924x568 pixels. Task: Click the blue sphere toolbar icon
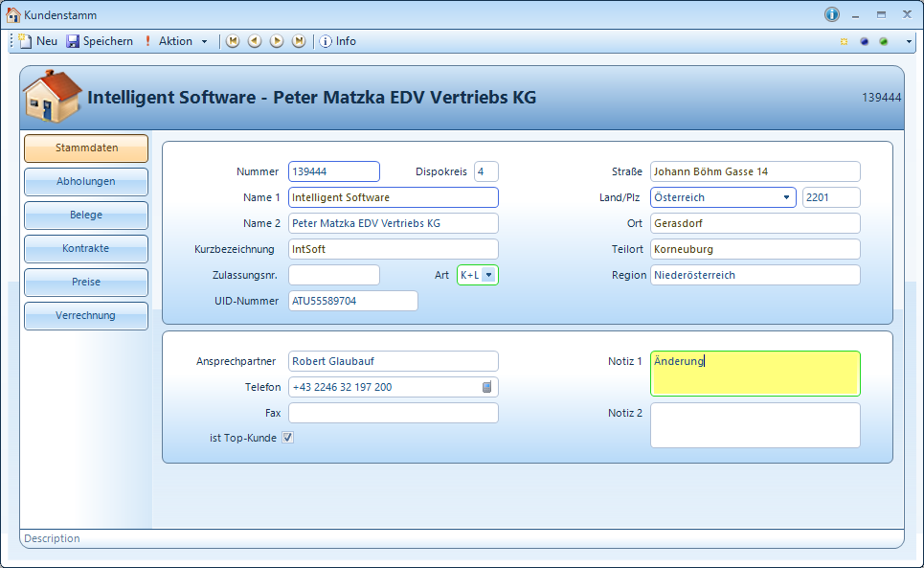[x=864, y=41]
